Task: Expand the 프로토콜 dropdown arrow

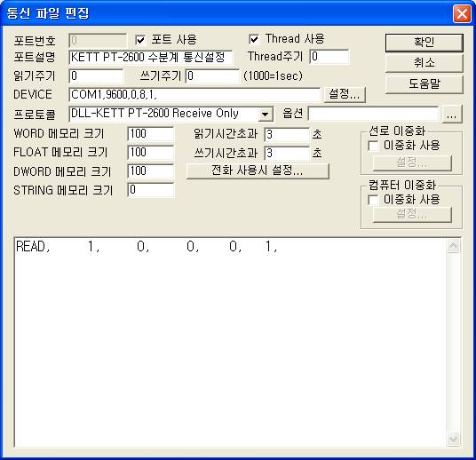Action: pyautogui.click(x=266, y=115)
